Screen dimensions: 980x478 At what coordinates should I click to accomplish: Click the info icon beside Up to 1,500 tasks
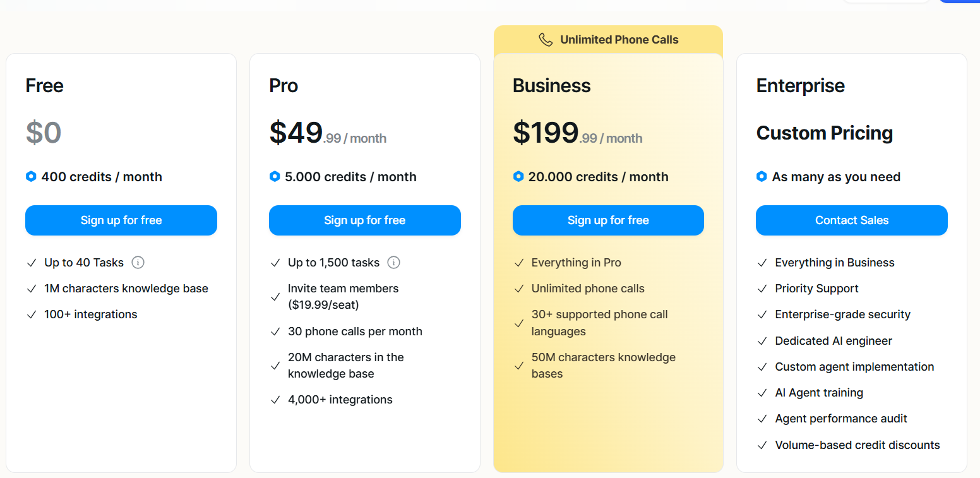(393, 263)
